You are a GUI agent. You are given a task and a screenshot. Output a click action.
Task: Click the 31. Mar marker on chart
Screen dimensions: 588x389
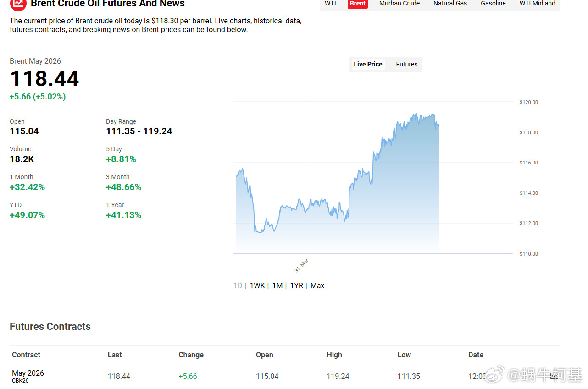pos(301,265)
